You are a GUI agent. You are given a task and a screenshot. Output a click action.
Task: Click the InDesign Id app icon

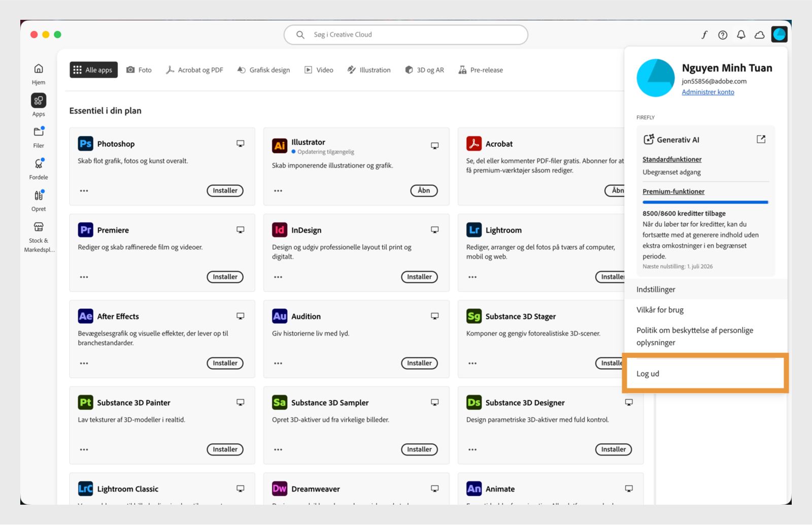click(280, 230)
